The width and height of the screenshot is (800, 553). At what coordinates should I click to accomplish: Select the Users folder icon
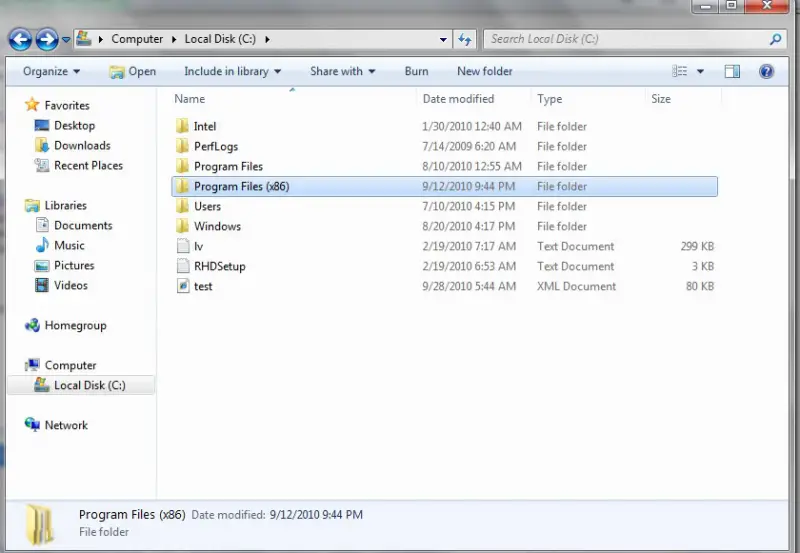click(x=182, y=206)
